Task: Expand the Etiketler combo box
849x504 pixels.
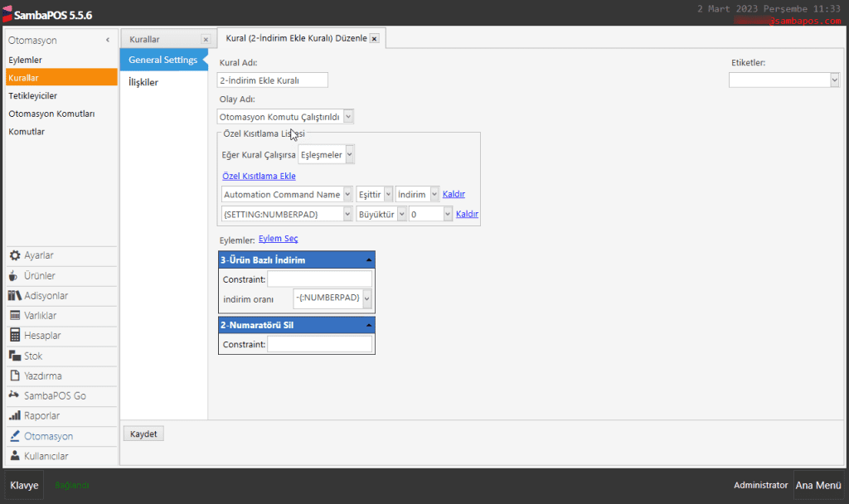Action: tap(834, 80)
